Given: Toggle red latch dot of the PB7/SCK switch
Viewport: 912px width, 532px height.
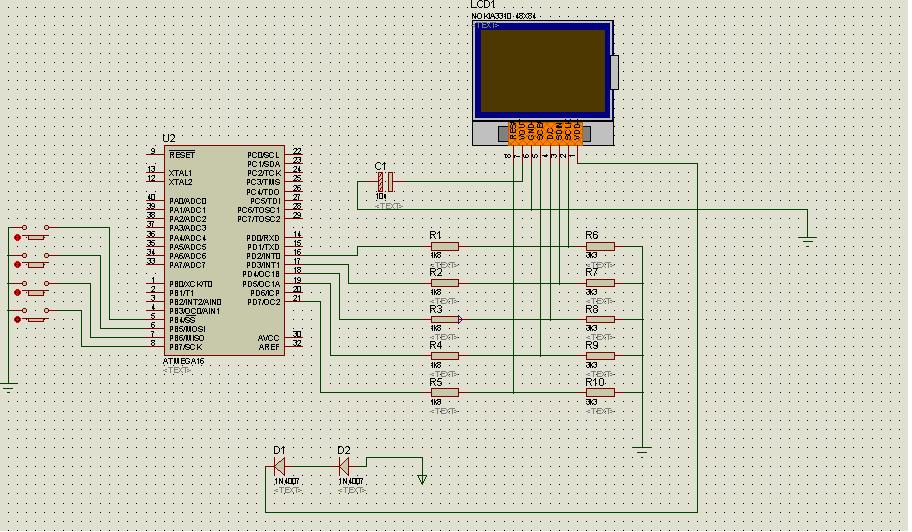Looking at the screenshot, I should (17, 320).
